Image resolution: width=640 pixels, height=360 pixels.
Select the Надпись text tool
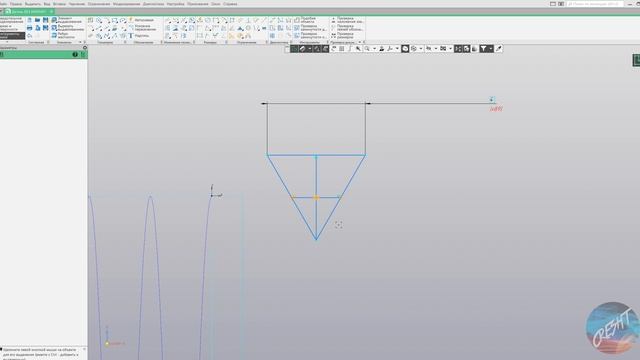[139, 36]
